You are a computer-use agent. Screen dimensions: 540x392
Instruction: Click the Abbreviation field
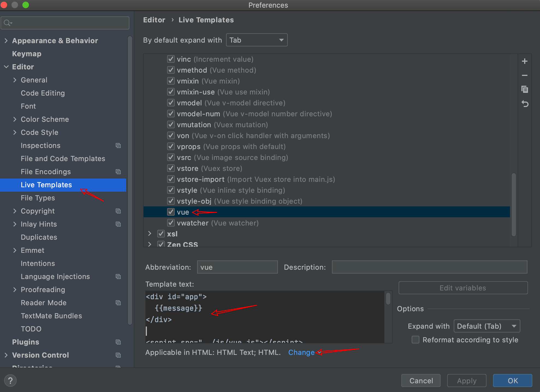[237, 267]
